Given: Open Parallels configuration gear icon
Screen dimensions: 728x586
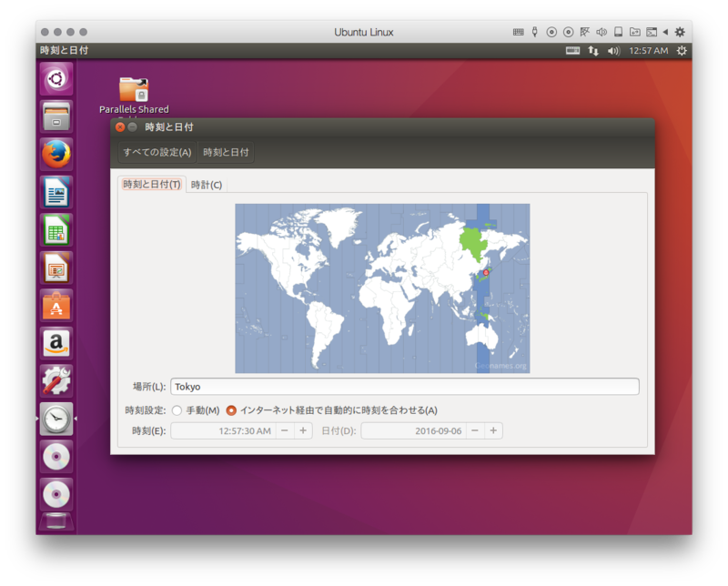Looking at the screenshot, I should pos(680,32).
